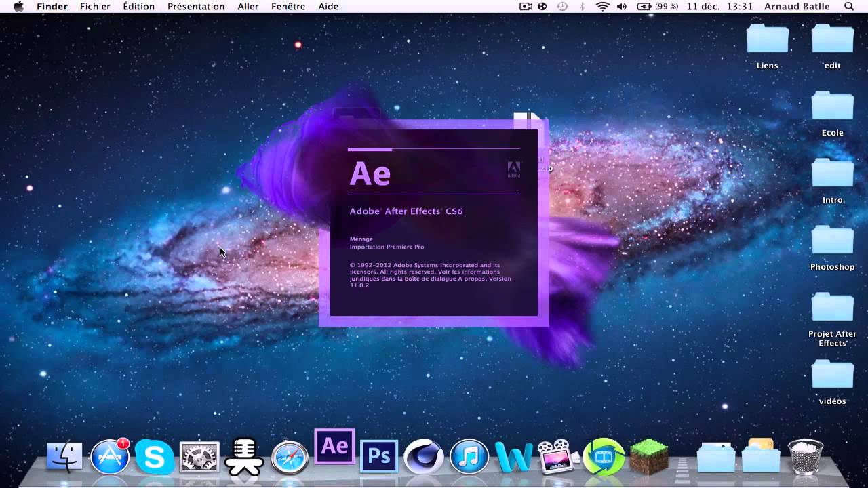Open the Aller menu
The width and height of the screenshot is (868, 488).
[248, 7]
